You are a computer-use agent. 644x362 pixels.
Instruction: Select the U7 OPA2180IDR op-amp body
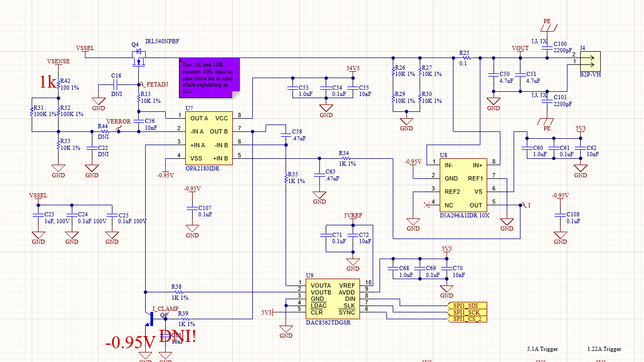click(209, 137)
